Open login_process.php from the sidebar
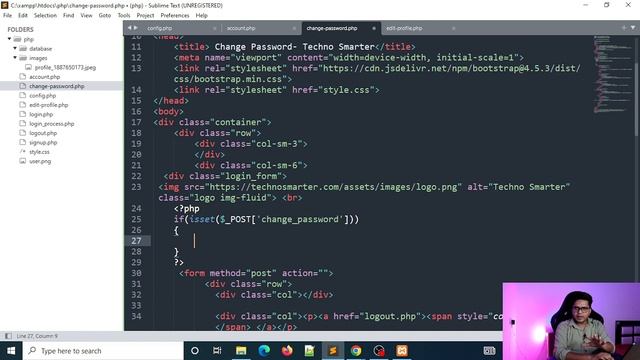 coord(51,124)
